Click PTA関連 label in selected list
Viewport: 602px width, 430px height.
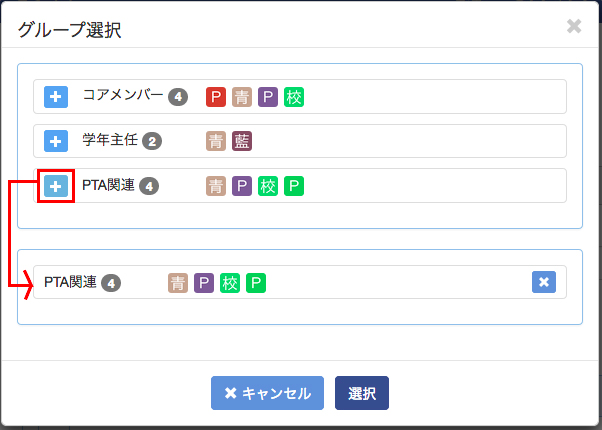coord(70,282)
